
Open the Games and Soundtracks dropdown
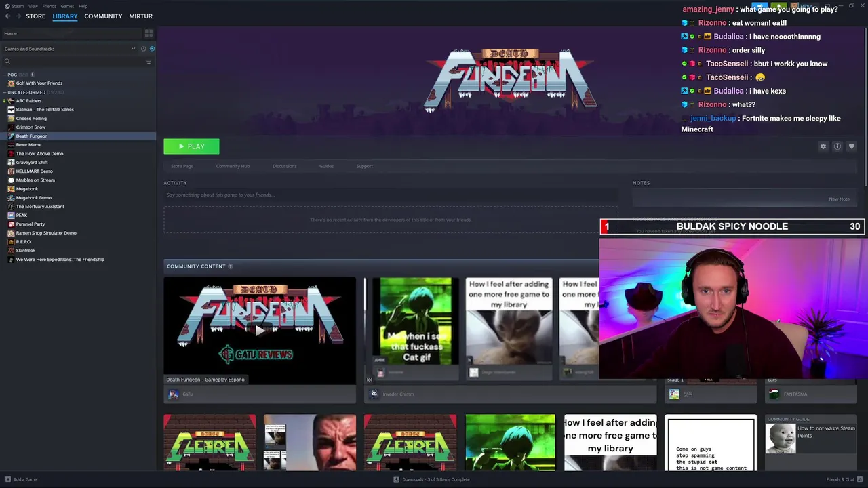click(70, 49)
